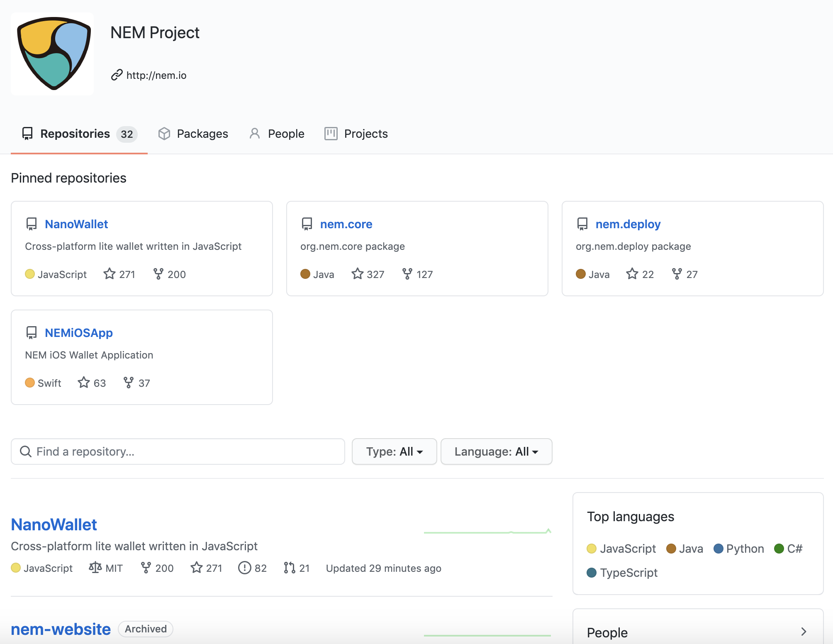Expand the People sidebar chevron
The width and height of the screenshot is (833, 644).
[804, 632]
